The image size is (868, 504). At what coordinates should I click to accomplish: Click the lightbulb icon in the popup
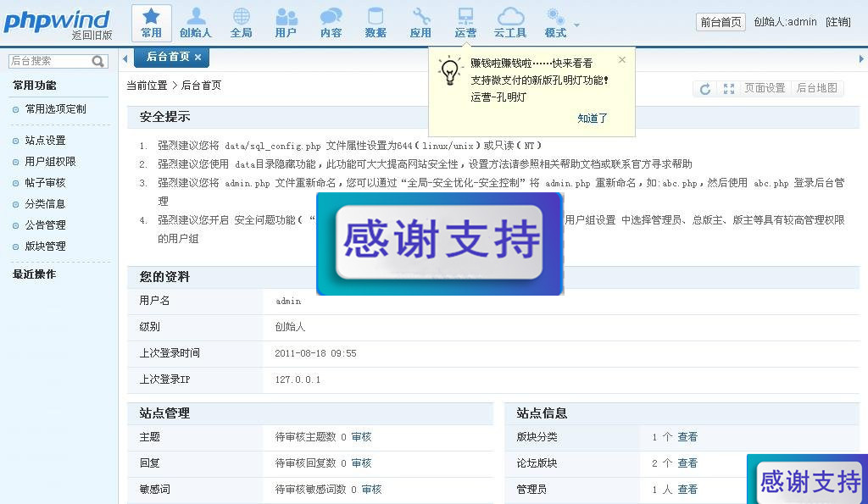tap(449, 71)
